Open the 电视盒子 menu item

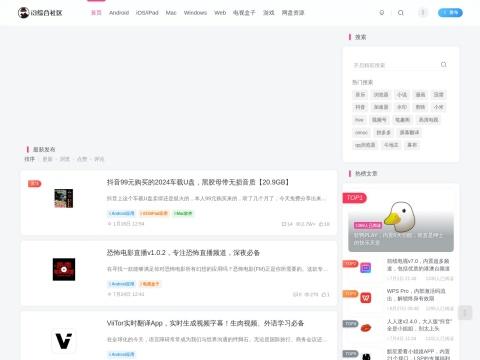pyautogui.click(x=244, y=13)
